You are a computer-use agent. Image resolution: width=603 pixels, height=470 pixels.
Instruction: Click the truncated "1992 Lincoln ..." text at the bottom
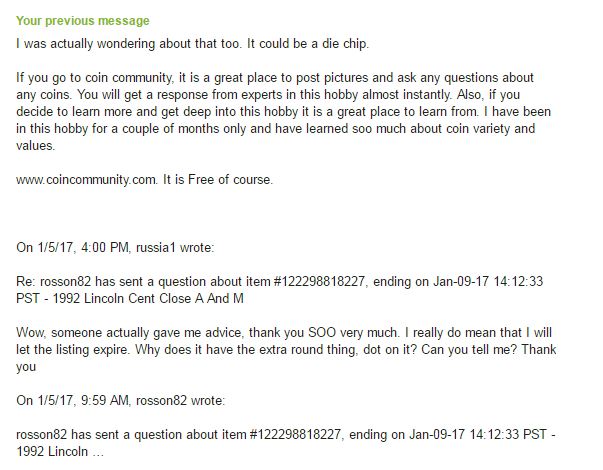click(60, 452)
